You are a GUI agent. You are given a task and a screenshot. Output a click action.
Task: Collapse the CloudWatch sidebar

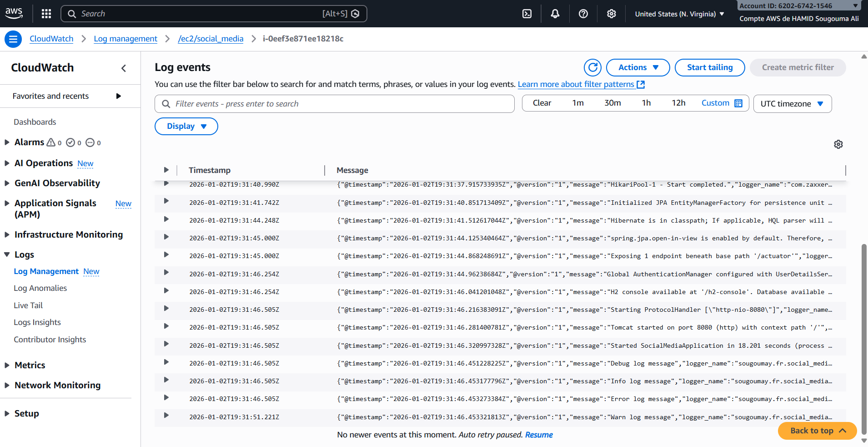coord(124,68)
